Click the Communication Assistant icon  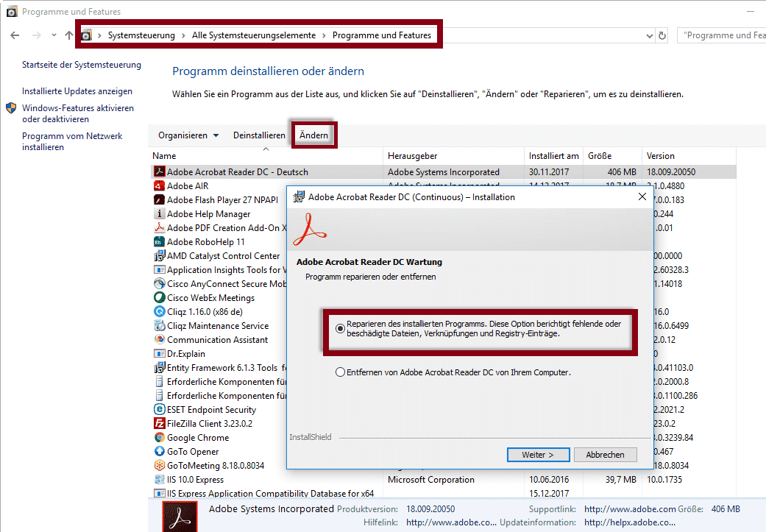tap(159, 339)
